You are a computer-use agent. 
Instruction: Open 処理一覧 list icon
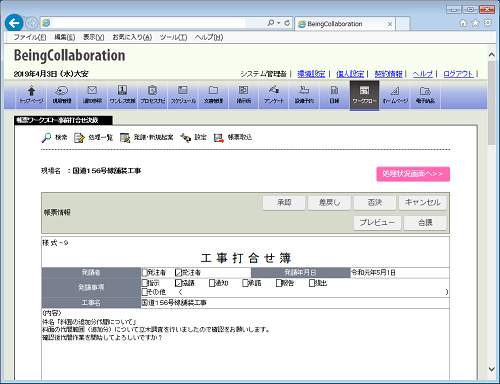click(x=79, y=138)
